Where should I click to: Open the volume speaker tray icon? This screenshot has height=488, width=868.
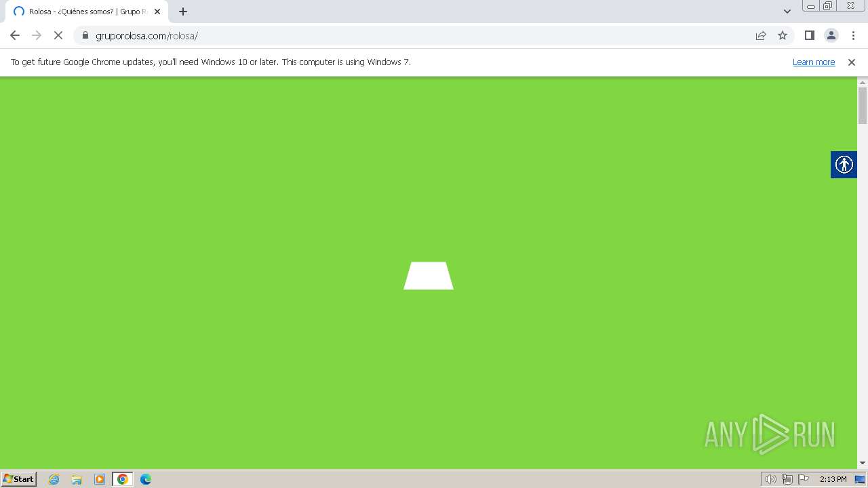click(x=770, y=479)
